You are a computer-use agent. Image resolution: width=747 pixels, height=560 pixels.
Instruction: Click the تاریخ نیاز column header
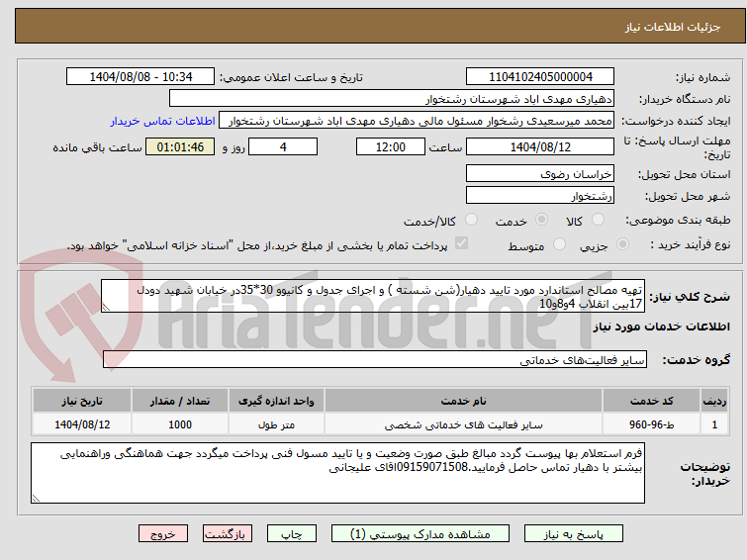82,401
